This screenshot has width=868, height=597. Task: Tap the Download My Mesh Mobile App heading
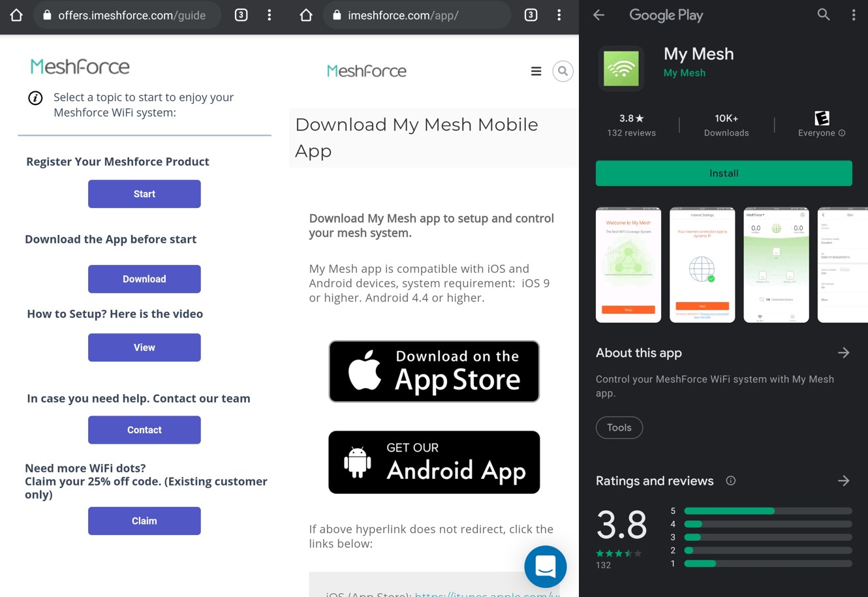tap(416, 138)
